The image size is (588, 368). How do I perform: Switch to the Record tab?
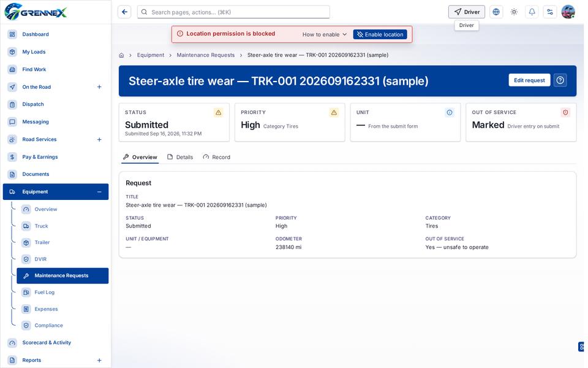coord(216,157)
